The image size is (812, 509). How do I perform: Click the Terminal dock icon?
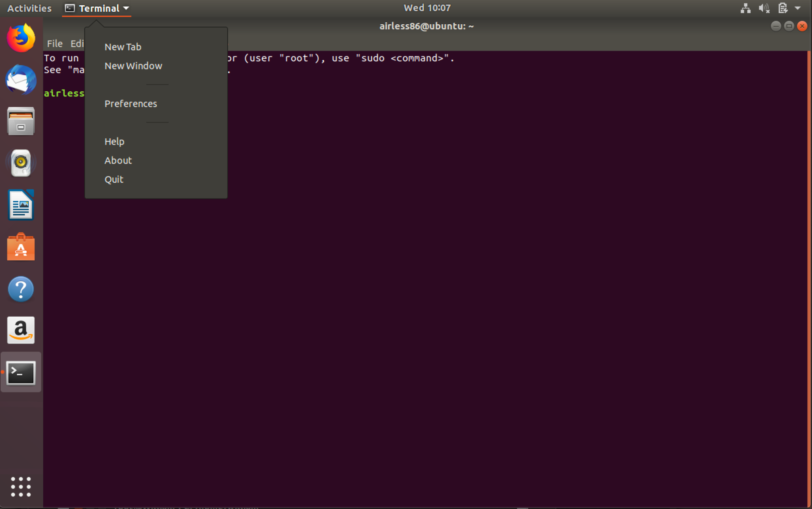21,372
